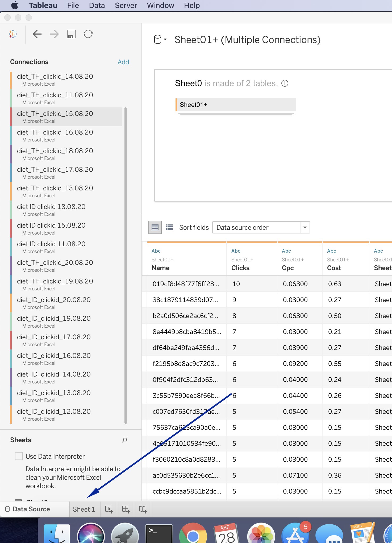Viewport: 392px width, 543px height.
Task: Select the Cost column header
Action: (x=334, y=268)
